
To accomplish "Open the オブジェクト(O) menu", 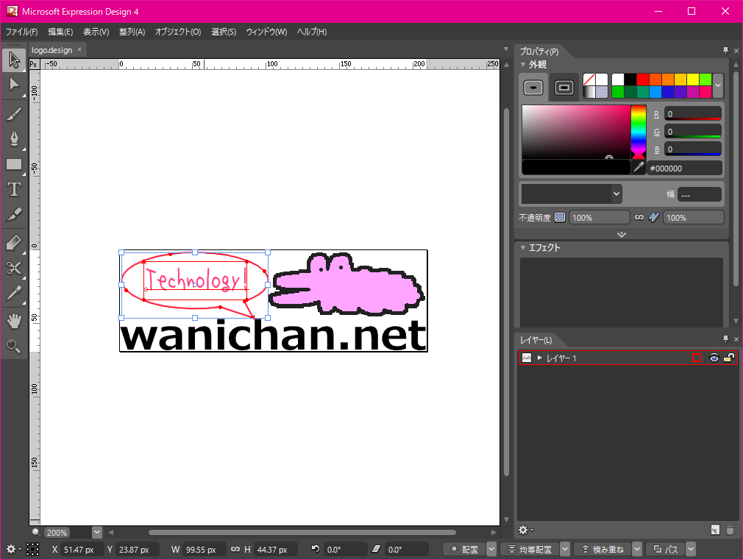I will click(178, 32).
